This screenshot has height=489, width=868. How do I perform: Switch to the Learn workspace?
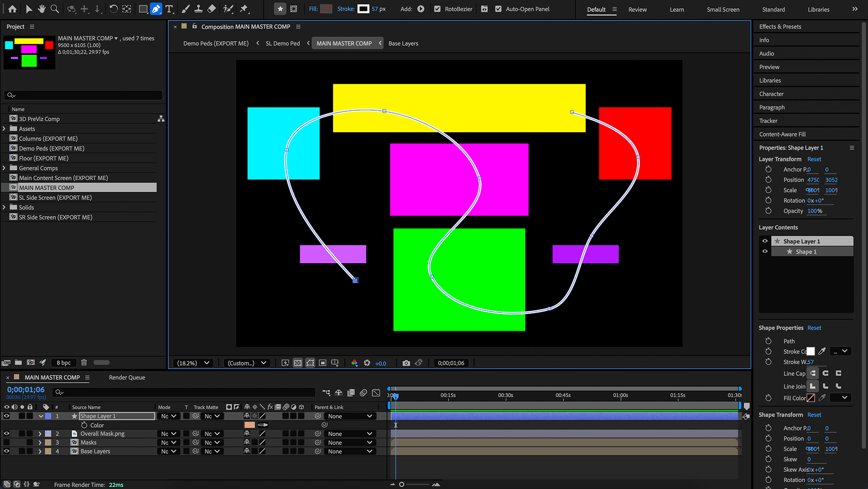coord(677,9)
